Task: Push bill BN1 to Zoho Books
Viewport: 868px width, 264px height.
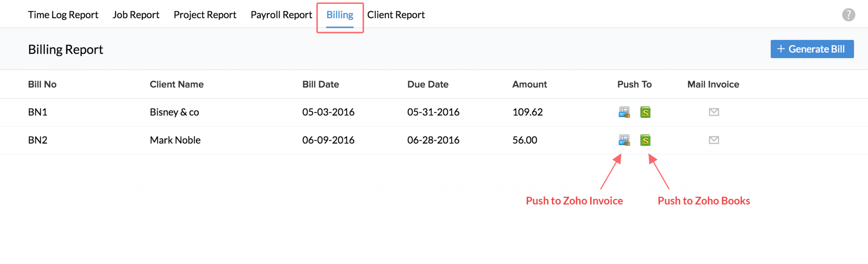Action: 645,112
